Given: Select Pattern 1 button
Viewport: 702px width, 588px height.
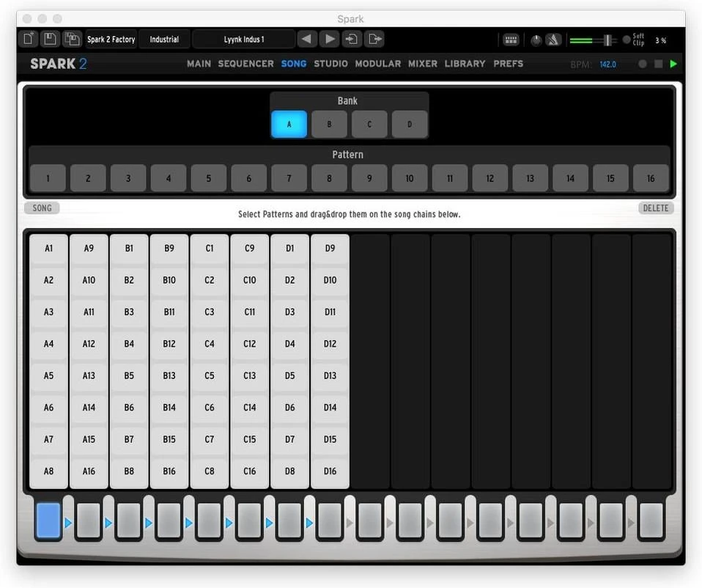Looking at the screenshot, I should [x=48, y=178].
